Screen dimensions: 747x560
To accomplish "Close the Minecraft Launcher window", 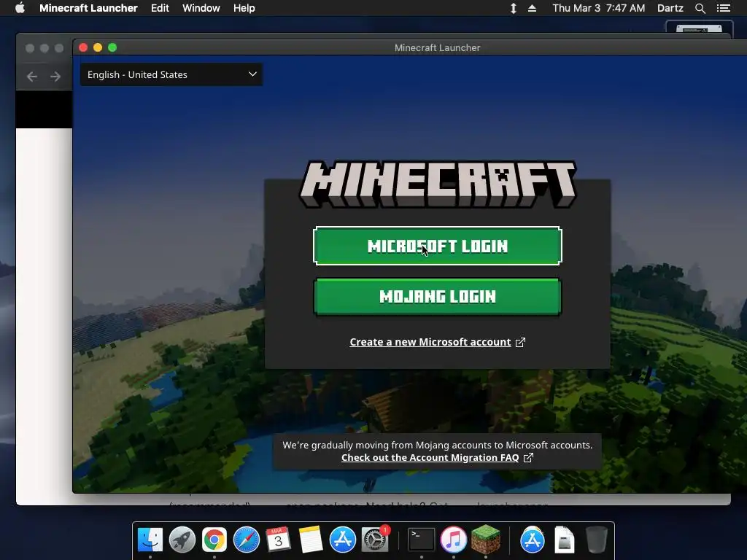I will pos(83,47).
